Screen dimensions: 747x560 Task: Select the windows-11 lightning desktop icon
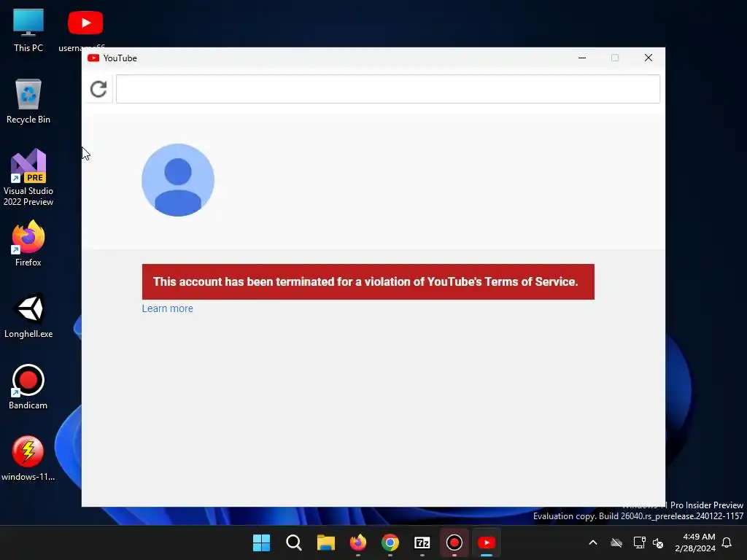pos(28,458)
